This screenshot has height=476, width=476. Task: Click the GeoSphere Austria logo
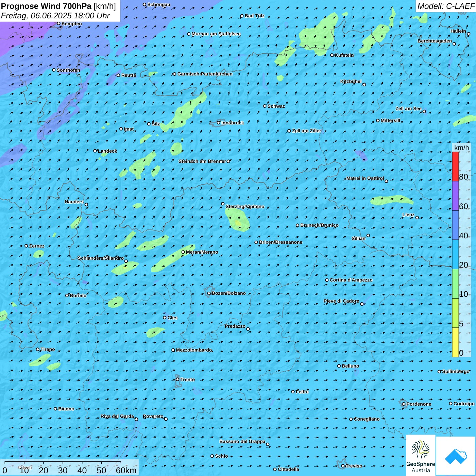click(x=421, y=455)
